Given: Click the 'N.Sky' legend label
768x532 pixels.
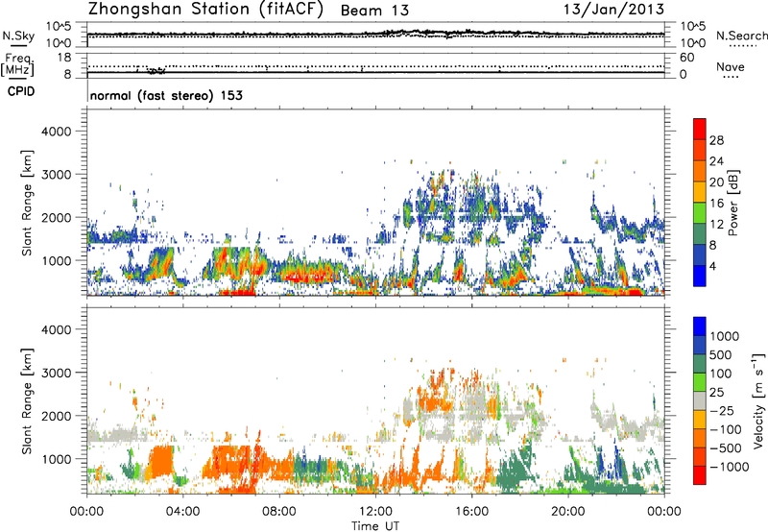Looking at the screenshot, I should click(x=18, y=36).
